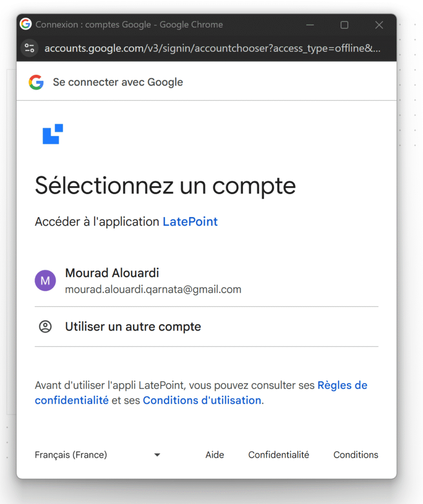Select Utiliser un autre compte
This screenshot has height=504, width=423.
[x=133, y=327]
